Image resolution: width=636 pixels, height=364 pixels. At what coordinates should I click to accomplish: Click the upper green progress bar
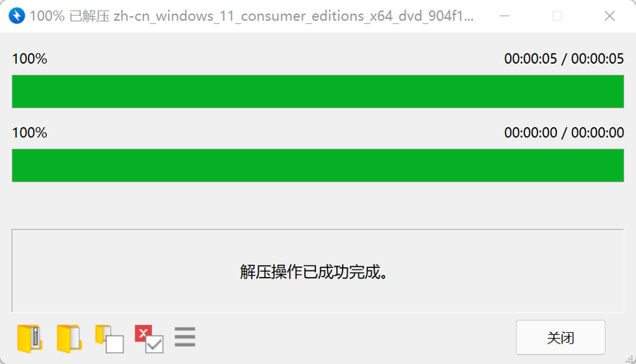pos(318,91)
